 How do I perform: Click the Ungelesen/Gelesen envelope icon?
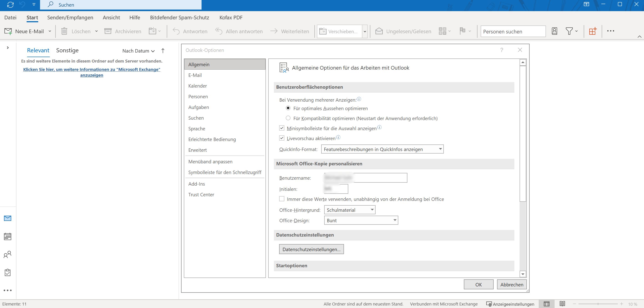(379, 31)
